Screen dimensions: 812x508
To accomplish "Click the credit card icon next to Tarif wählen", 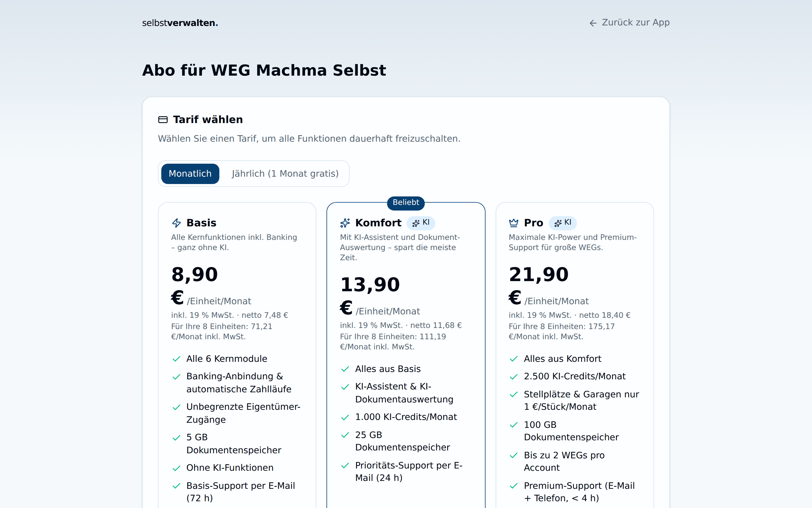I will tap(163, 120).
